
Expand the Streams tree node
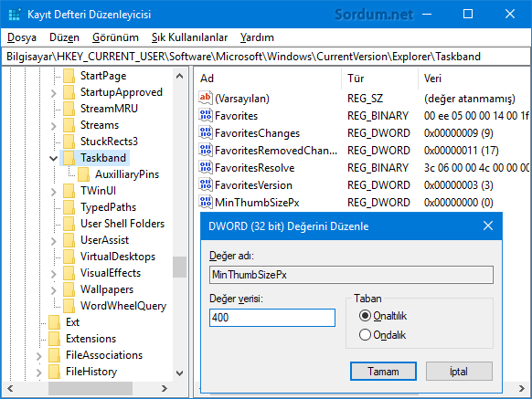click(x=54, y=126)
